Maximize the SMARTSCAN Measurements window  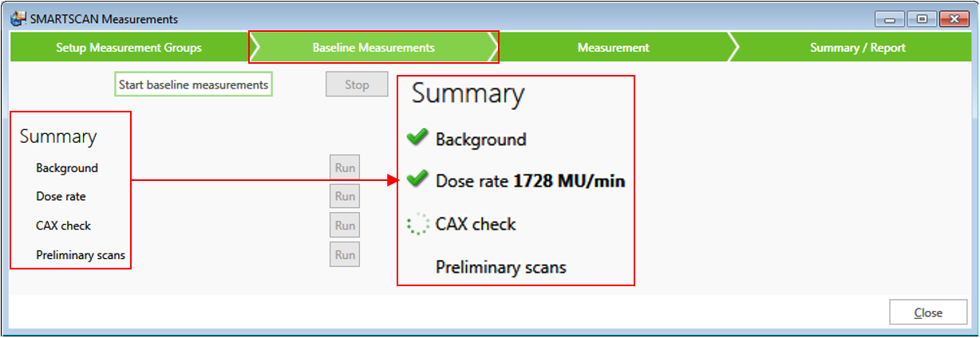[921, 18]
